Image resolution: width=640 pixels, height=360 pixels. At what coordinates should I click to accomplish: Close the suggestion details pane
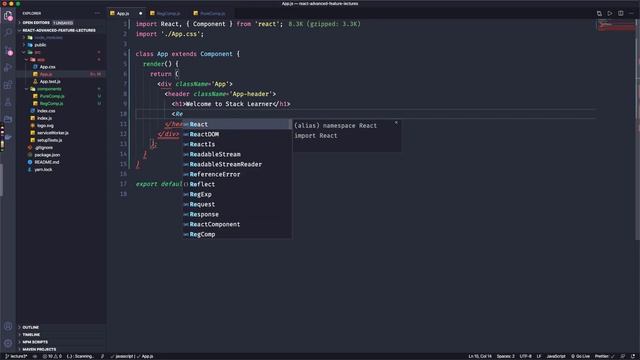point(396,122)
